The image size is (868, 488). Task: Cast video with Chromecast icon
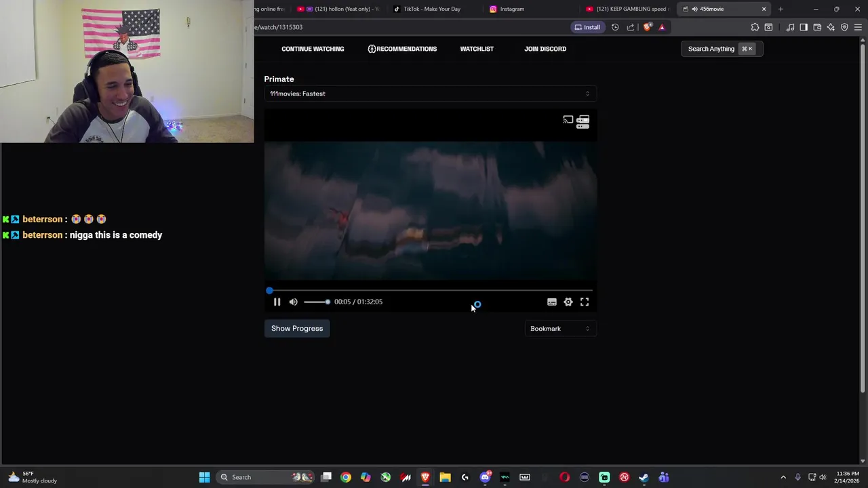568,120
